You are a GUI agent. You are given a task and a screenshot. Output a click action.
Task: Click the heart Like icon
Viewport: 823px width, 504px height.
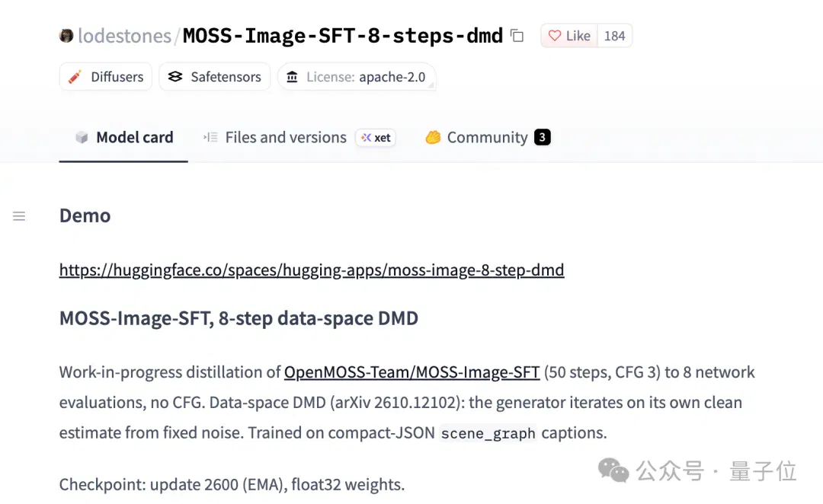click(554, 36)
